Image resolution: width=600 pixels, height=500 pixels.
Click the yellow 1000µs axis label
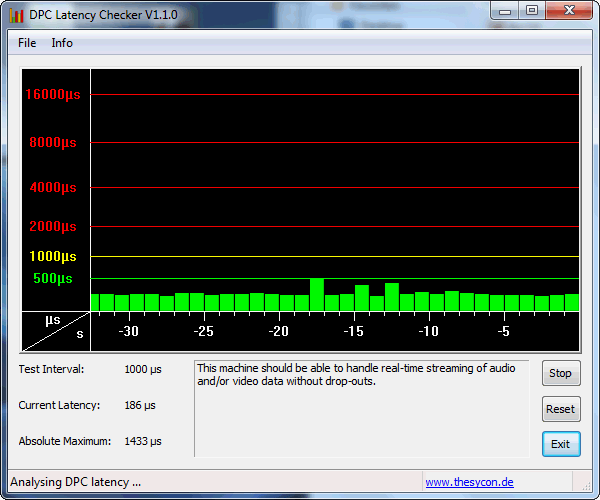(53, 256)
